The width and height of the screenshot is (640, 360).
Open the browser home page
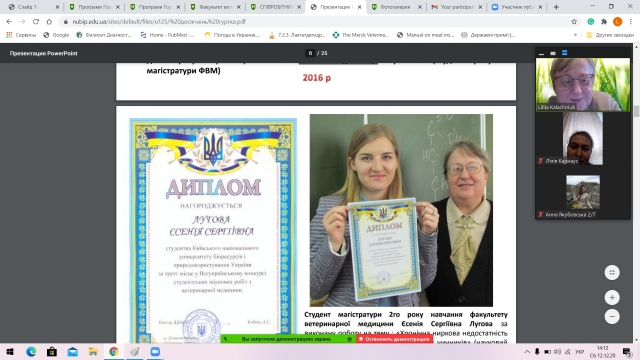(x=49, y=22)
